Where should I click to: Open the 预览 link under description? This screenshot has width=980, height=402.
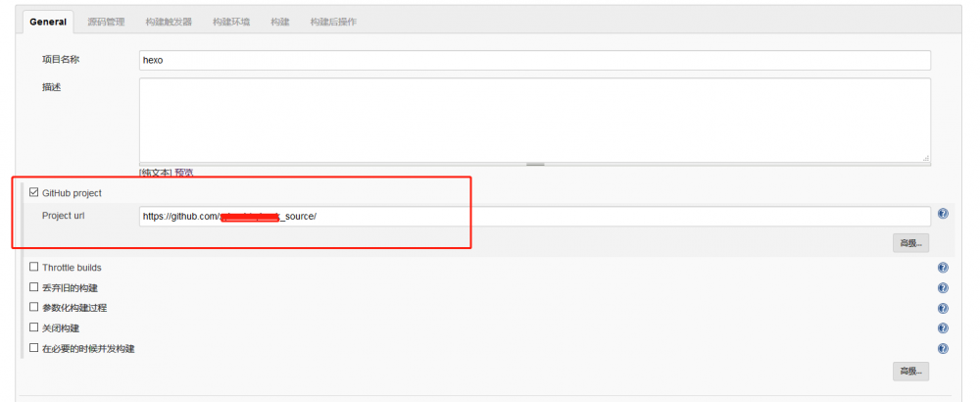[x=184, y=173]
